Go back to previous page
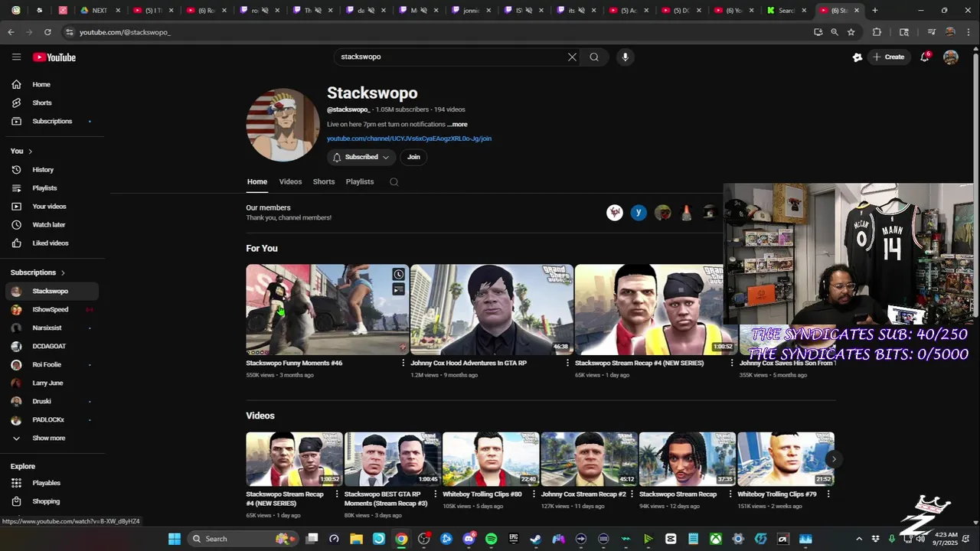 [11, 32]
